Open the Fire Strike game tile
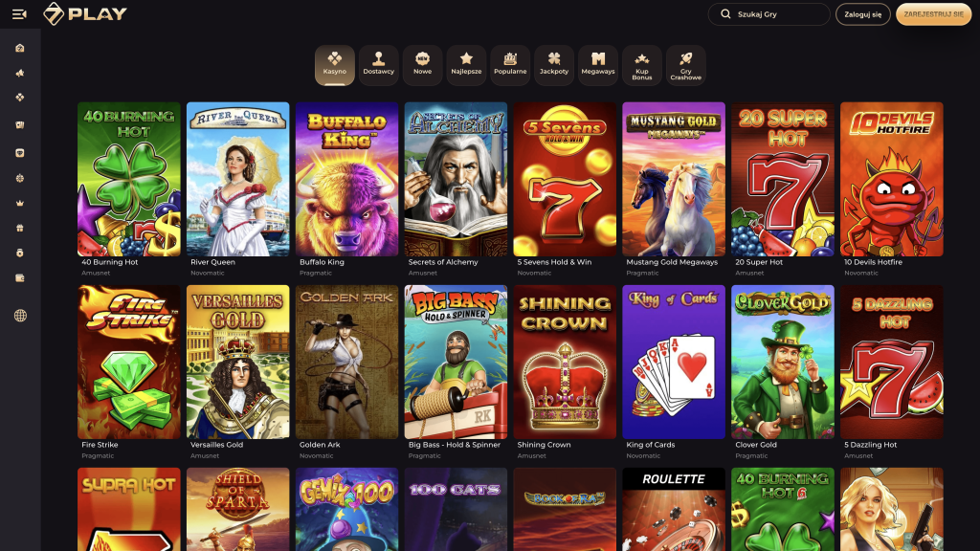 click(129, 362)
